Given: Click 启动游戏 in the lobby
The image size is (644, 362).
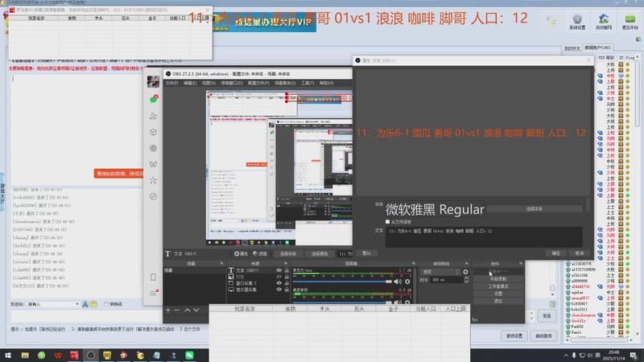Looking at the screenshot, I should (544, 335).
